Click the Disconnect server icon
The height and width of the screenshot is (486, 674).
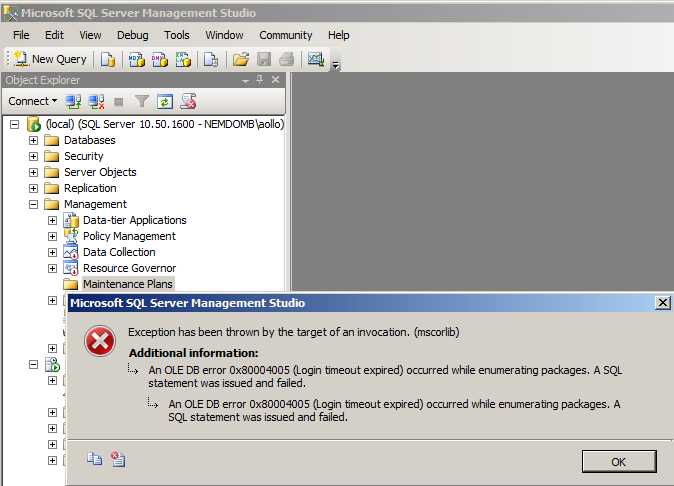pos(96,101)
